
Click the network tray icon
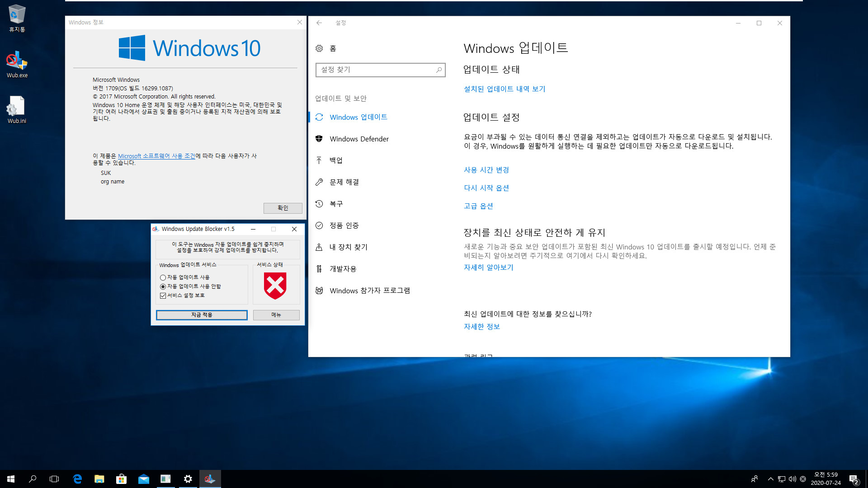782,479
